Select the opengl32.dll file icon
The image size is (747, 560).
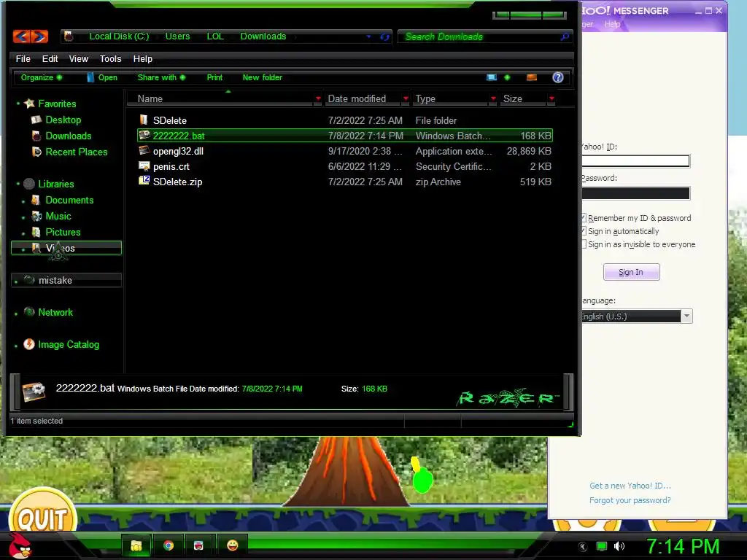click(x=144, y=150)
